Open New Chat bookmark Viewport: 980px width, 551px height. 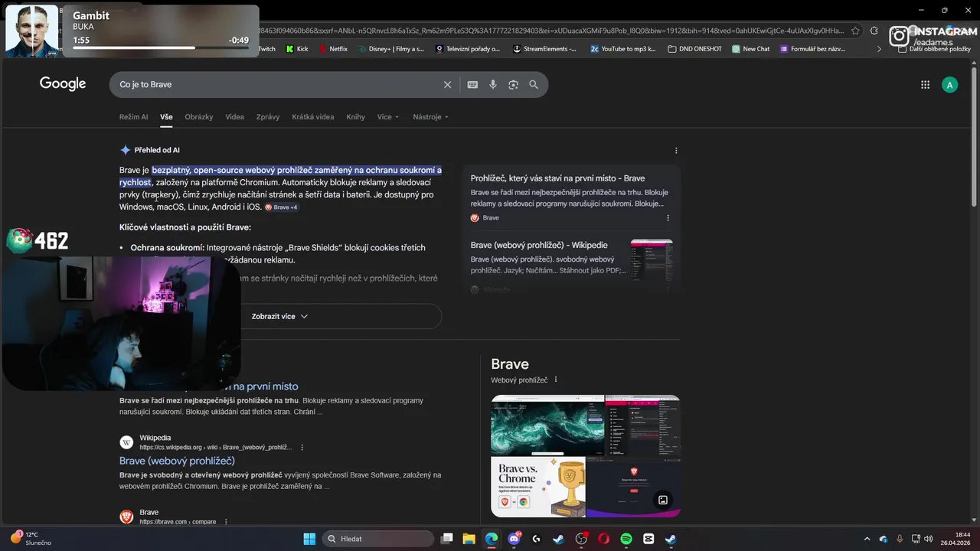pos(751,49)
